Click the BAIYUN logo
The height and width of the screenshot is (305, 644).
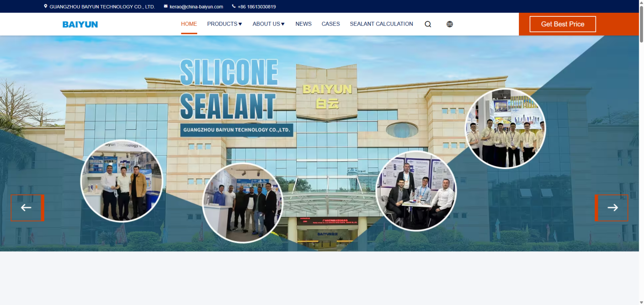pyautogui.click(x=80, y=24)
